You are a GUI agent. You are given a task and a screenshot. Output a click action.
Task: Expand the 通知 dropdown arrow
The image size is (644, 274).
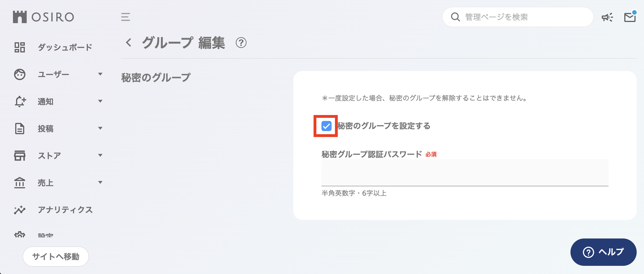[100, 101]
